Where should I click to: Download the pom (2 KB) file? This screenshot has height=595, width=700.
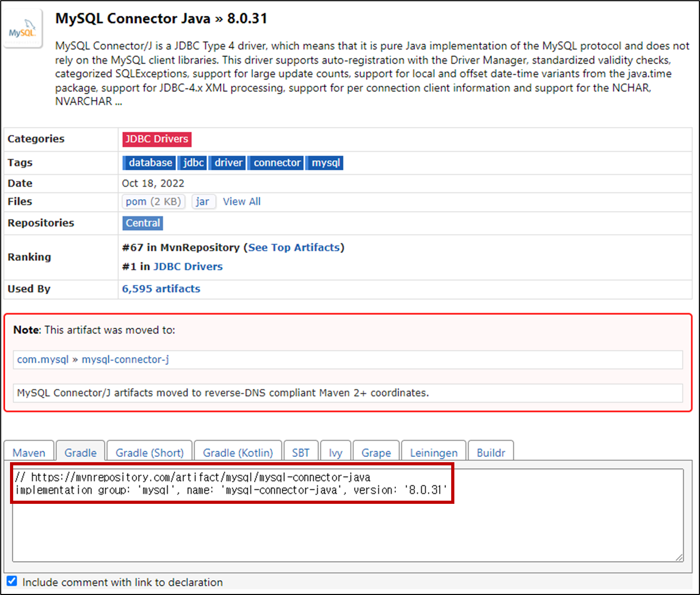tap(153, 202)
